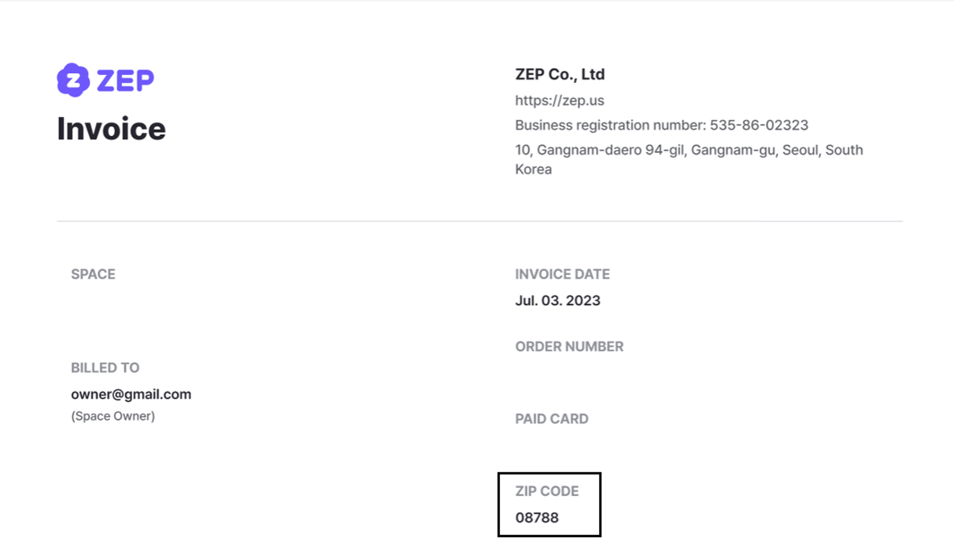Image resolution: width=954 pixels, height=560 pixels.
Task: Click the Gangnam-daero 94-gil address line
Action: coord(689,150)
